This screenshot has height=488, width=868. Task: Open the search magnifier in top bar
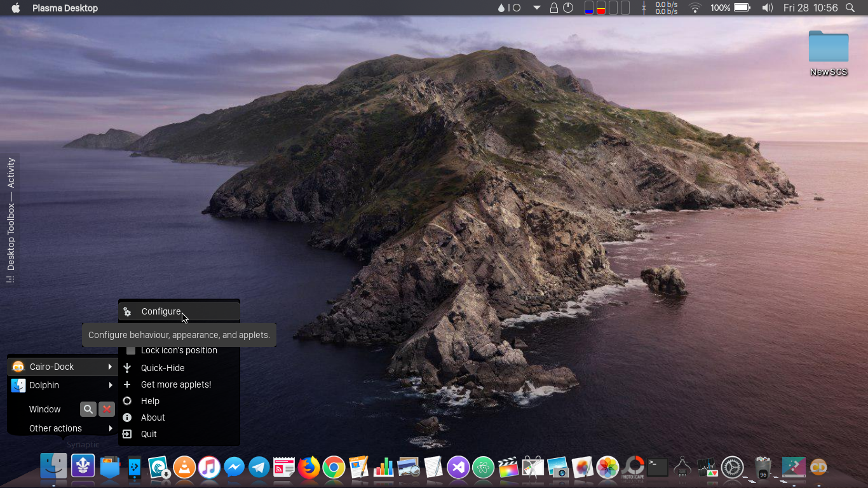coord(850,8)
